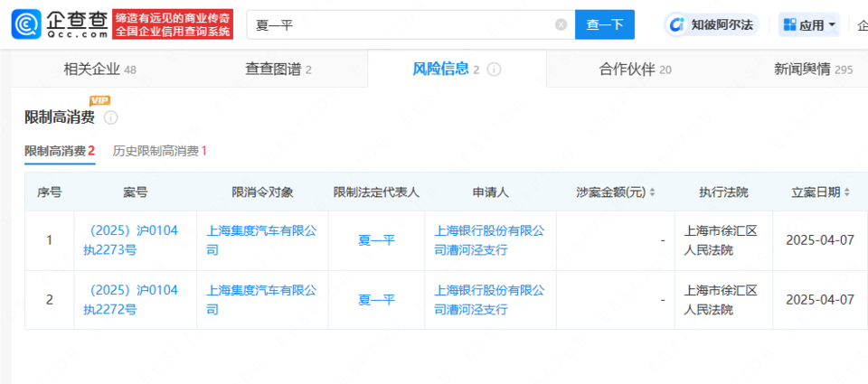
Task: Click 夏一平 link in row 1
Action: [376, 240]
